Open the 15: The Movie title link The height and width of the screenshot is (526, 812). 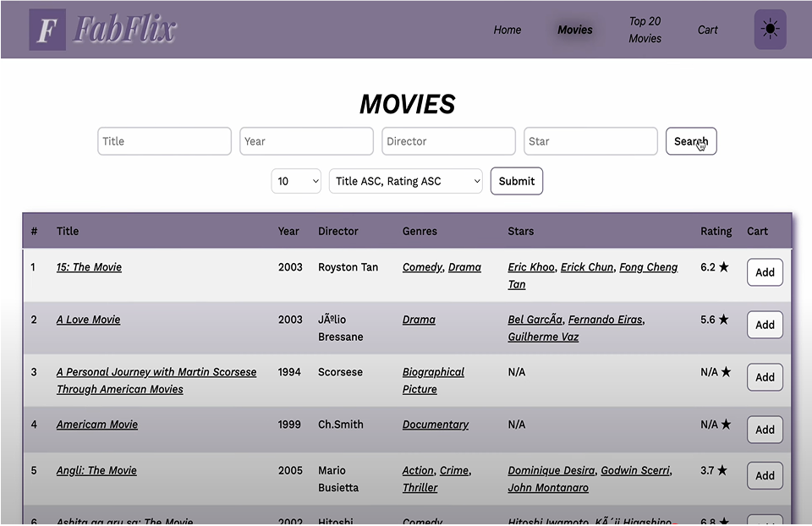89,267
